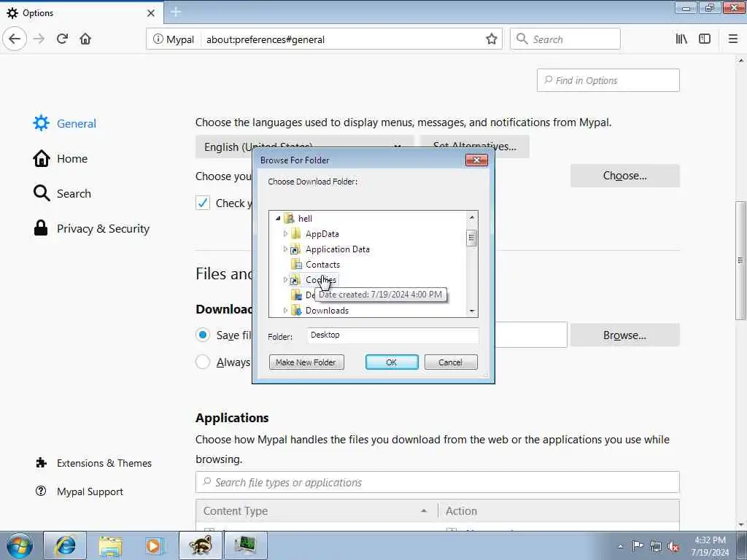The width and height of the screenshot is (747, 560).
Task: Click the Choose... button
Action: pyautogui.click(x=624, y=176)
